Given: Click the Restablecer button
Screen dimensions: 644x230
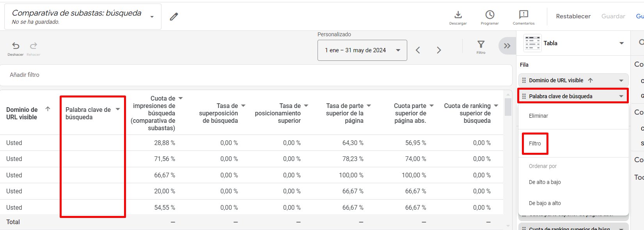Looking at the screenshot, I should point(573,16).
